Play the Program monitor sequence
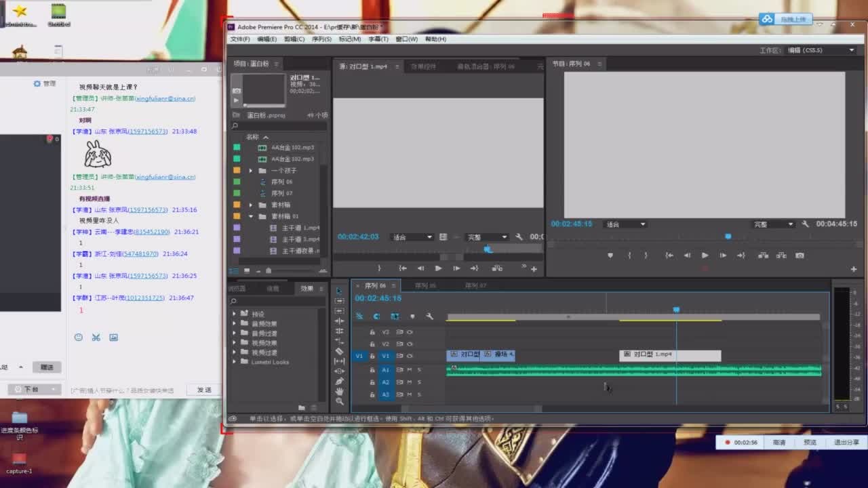Screen dimensions: 868x488 (705, 256)
